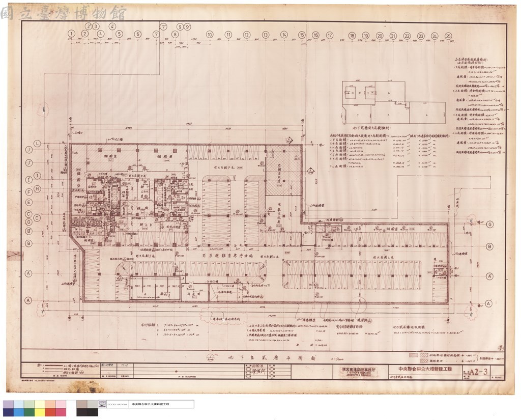Click left-side row grid bubble A at bottom

28,300
